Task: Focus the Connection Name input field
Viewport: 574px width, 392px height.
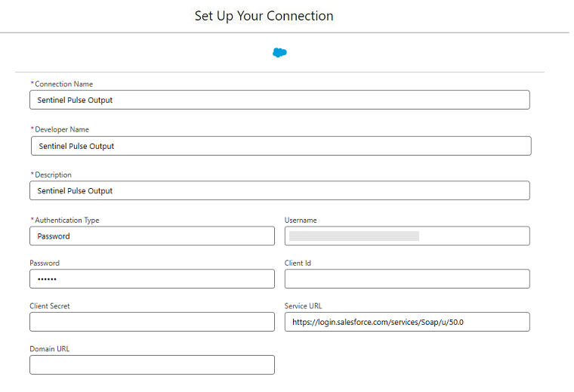Action: click(x=279, y=100)
